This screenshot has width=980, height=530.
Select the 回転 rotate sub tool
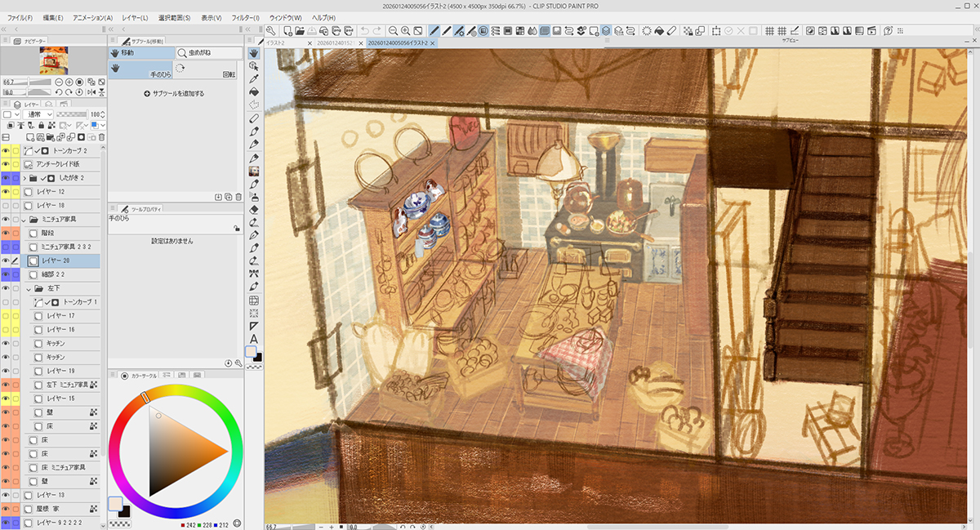[x=229, y=73]
